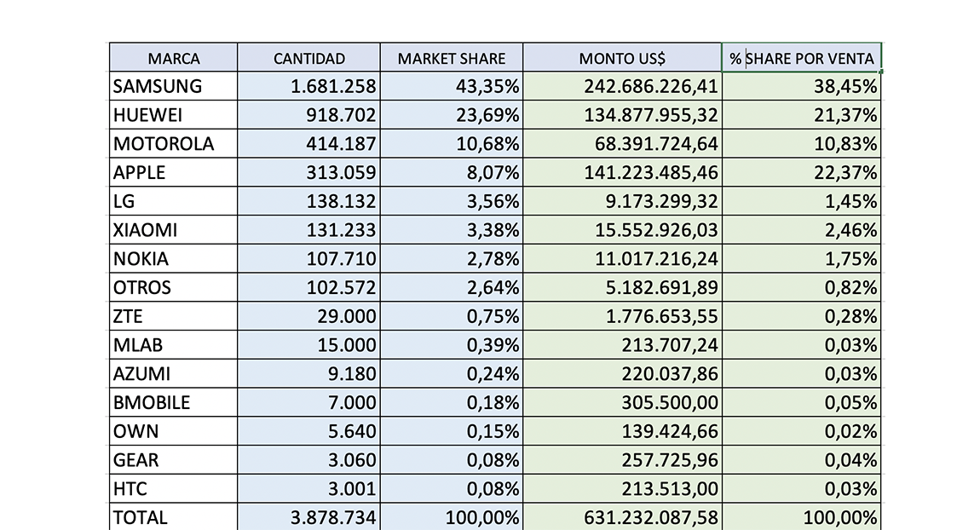
Task: Select the CANTIDAD column header
Action: (x=308, y=57)
